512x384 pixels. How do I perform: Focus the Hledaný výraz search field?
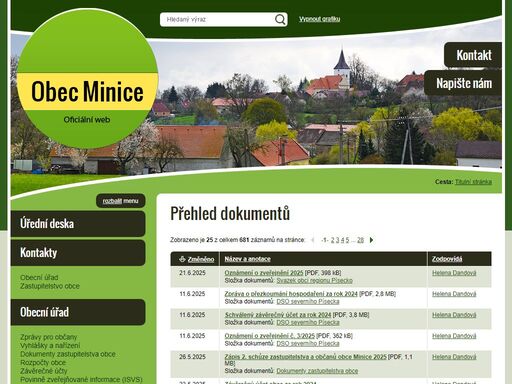pos(217,19)
